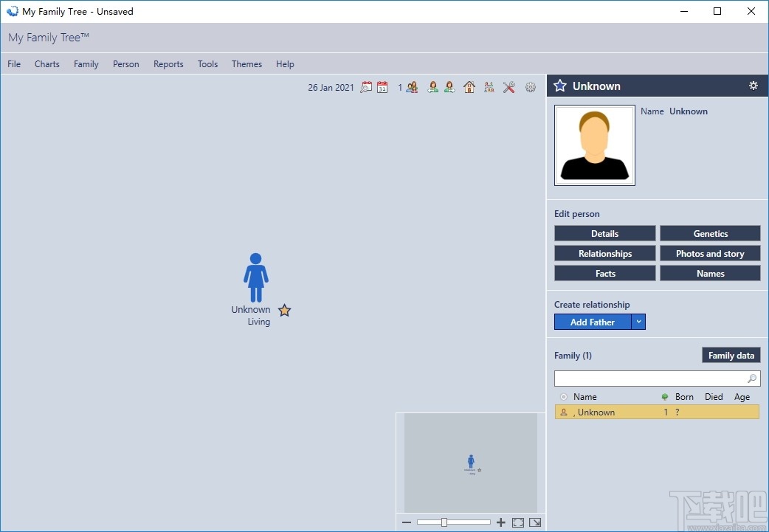Screen dimensions: 769x532
Task: Open chart settings gear in toolbar
Action: coord(530,87)
